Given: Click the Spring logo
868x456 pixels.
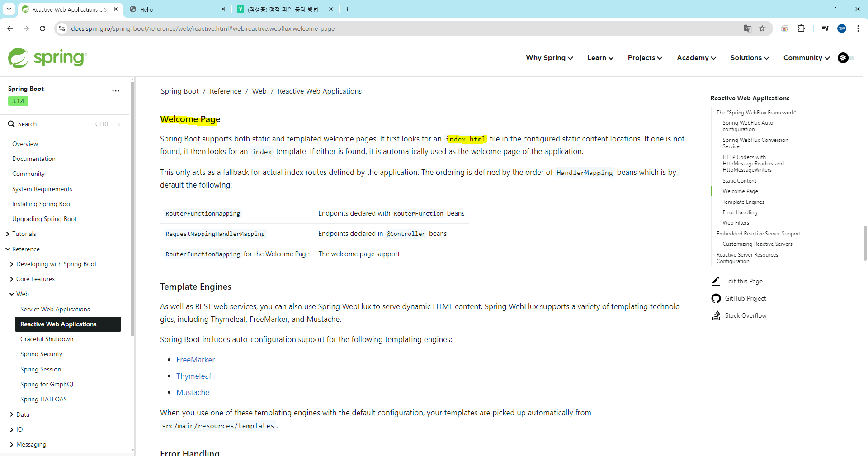Looking at the screenshot, I should point(47,58).
